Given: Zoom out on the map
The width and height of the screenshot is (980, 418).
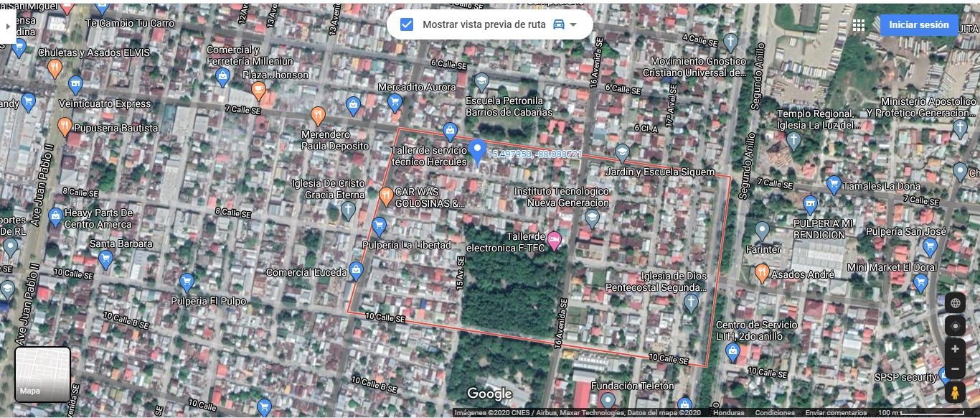Looking at the screenshot, I should pyautogui.click(x=956, y=369).
